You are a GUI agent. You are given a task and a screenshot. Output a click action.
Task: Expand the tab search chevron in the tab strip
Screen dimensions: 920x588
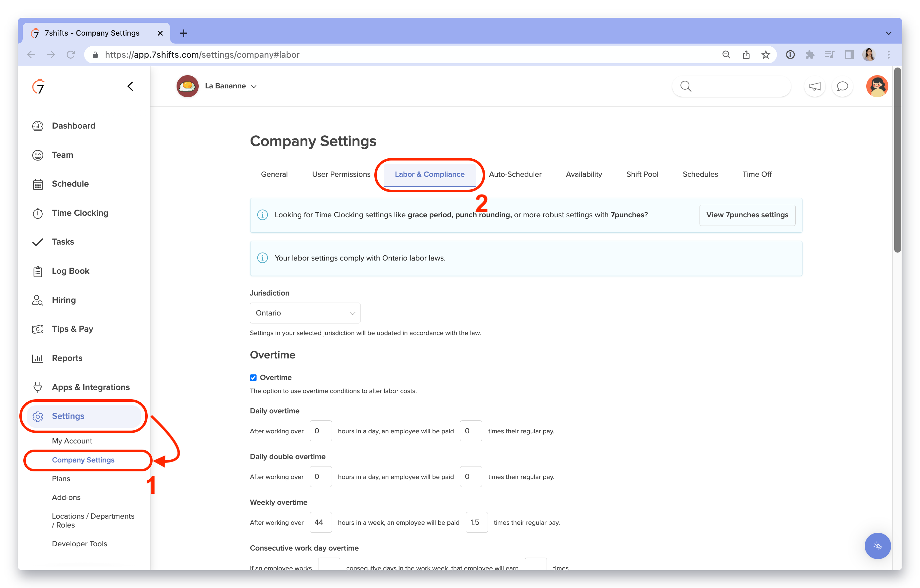(888, 33)
